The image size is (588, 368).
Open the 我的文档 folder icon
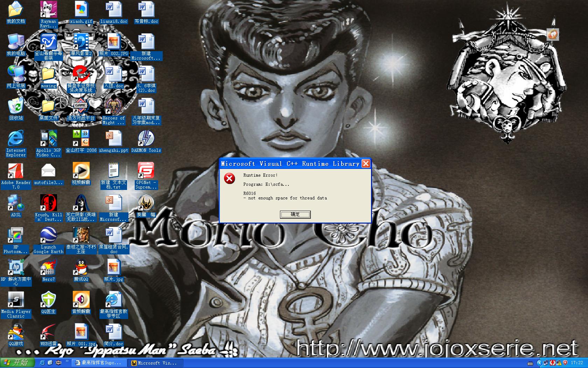[x=16, y=13]
